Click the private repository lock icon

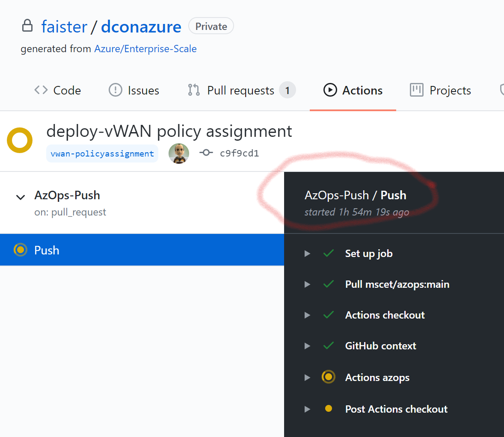(x=27, y=26)
